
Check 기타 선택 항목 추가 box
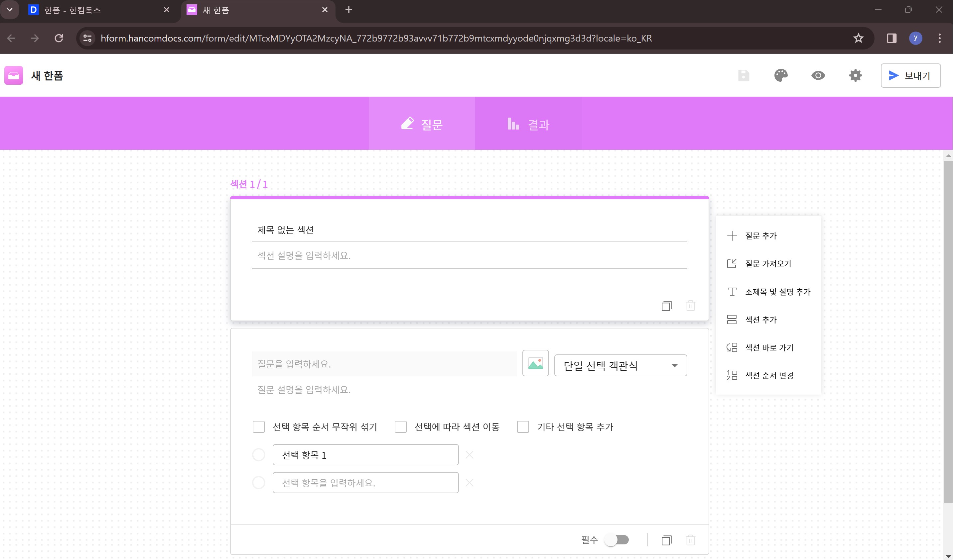click(x=523, y=426)
